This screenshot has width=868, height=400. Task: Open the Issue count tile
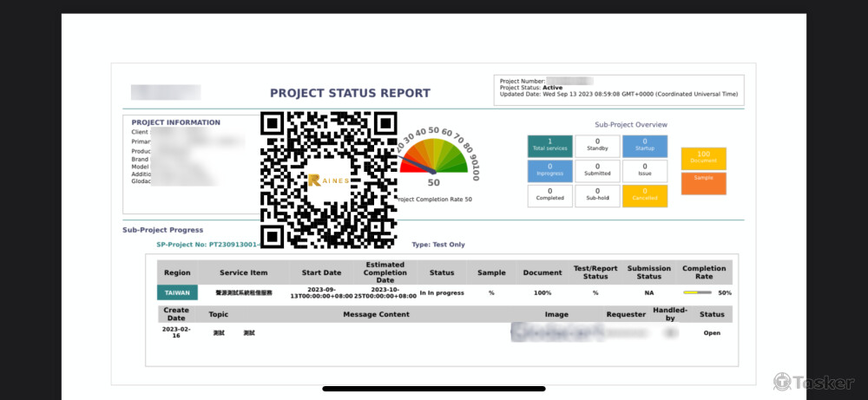[x=645, y=171]
